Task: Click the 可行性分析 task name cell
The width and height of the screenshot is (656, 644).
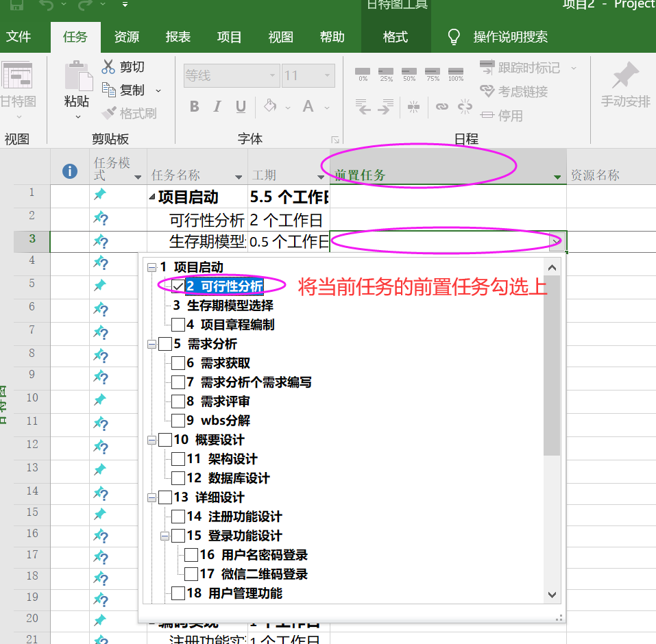Action: (197, 219)
